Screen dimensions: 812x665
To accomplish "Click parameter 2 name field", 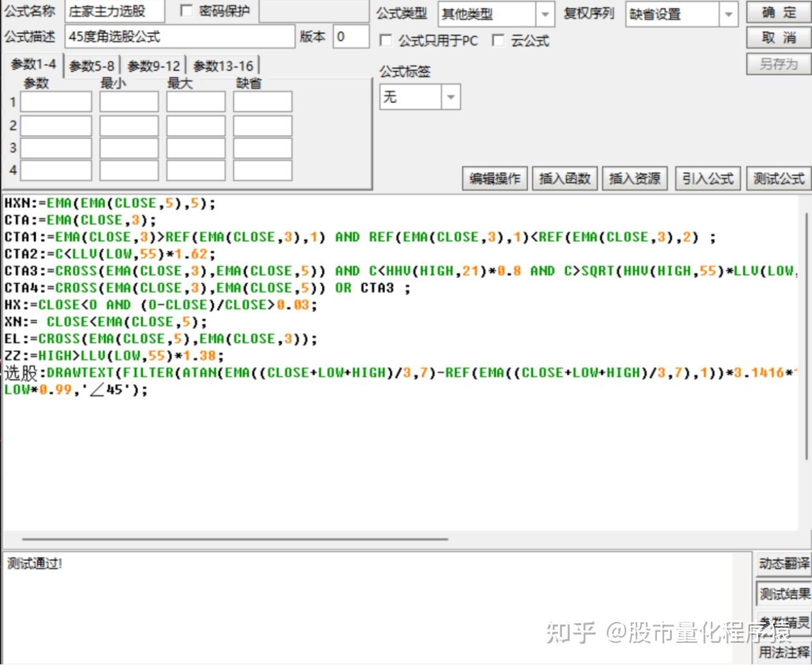I will (x=56, y=126).
